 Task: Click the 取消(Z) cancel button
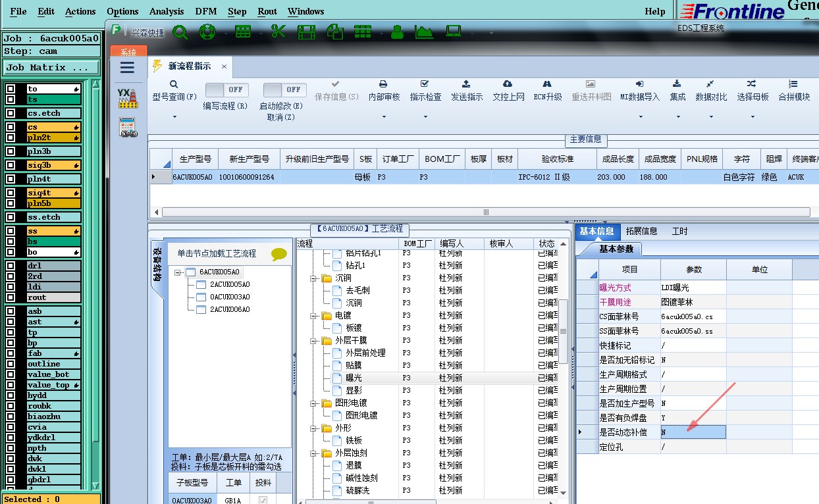[x=281, y=117]
